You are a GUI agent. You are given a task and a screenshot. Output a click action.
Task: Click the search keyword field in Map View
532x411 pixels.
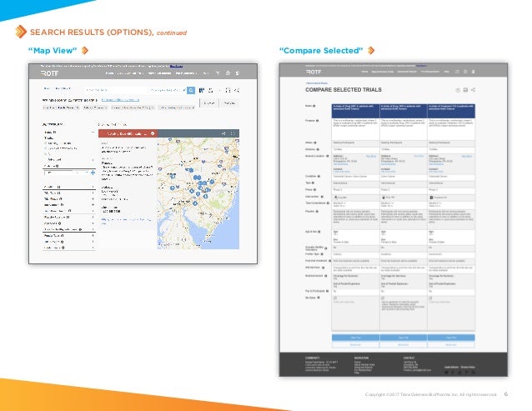[117, 90]
